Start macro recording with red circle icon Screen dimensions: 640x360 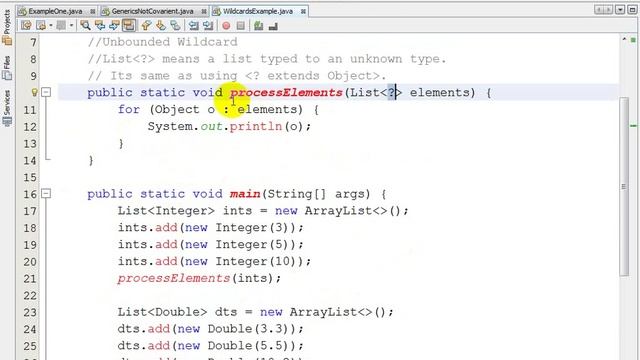226,26
